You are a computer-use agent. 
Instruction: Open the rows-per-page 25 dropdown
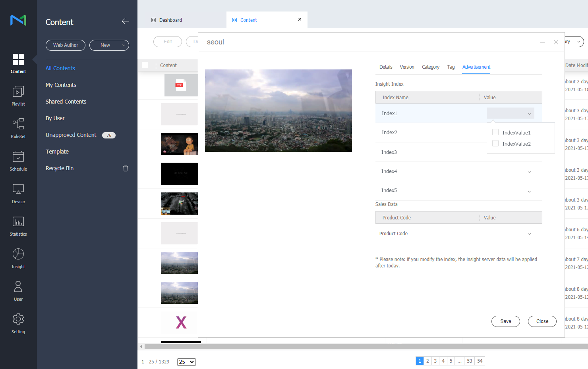pyautogui.click(x=186, y=362)
